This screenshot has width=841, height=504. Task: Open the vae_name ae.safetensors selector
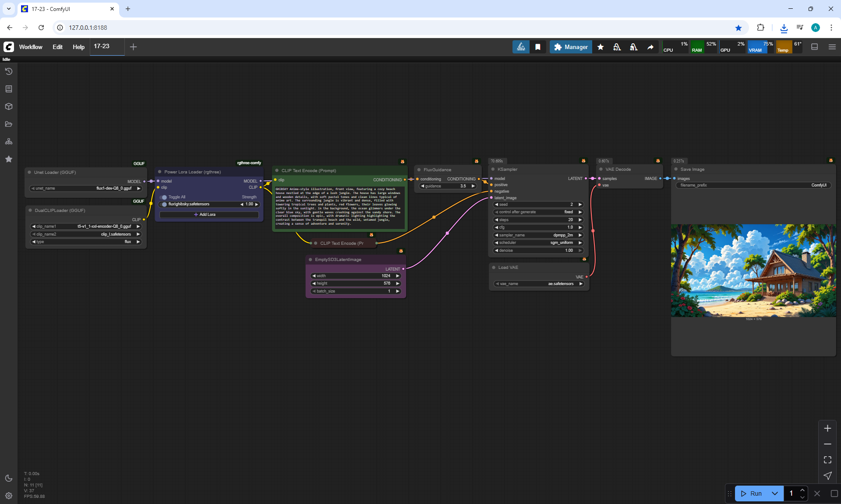coord(539,284)
